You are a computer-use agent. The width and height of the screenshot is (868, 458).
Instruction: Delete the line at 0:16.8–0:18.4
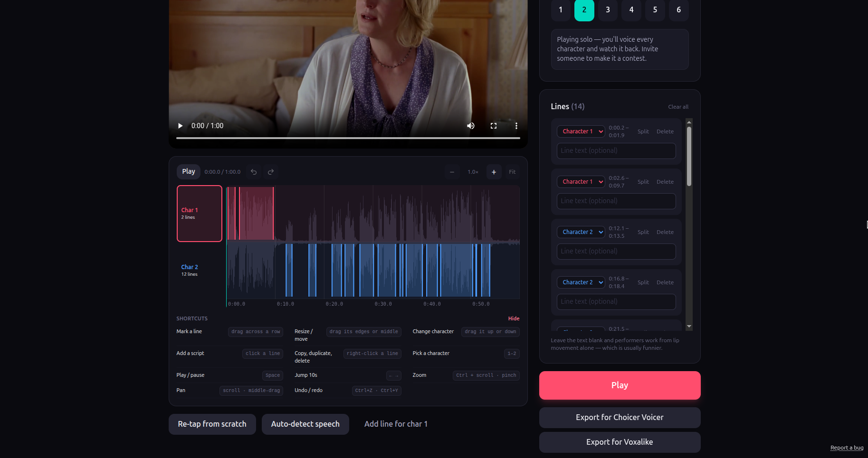[665, 282]
